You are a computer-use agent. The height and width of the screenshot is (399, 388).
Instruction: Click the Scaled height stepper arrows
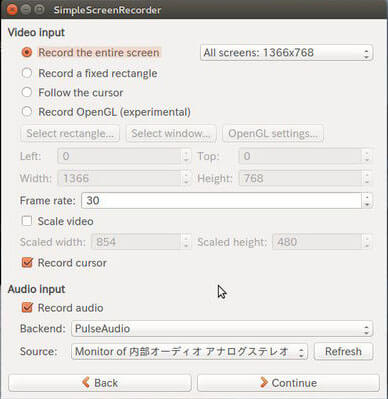click(x=367, y=242)
